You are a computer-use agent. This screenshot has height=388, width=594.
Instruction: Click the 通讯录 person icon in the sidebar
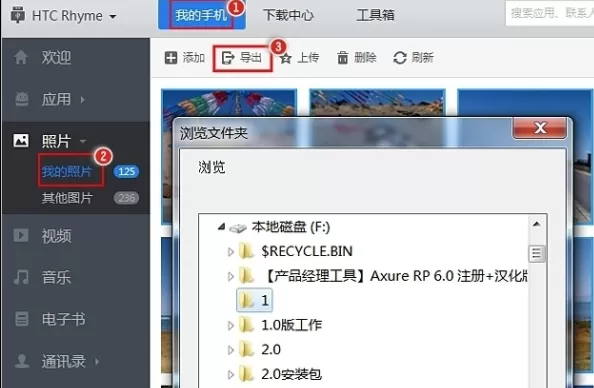[x=22, y=361]
